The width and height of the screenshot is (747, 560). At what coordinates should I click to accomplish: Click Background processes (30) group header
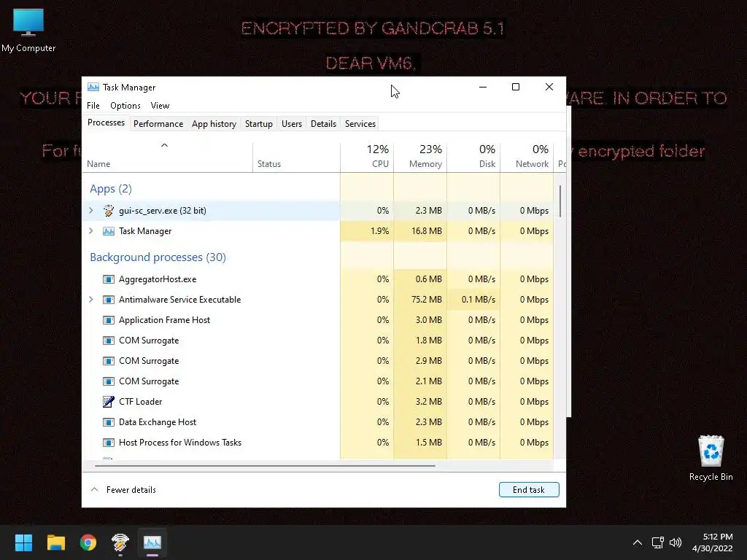coord(158,257)
